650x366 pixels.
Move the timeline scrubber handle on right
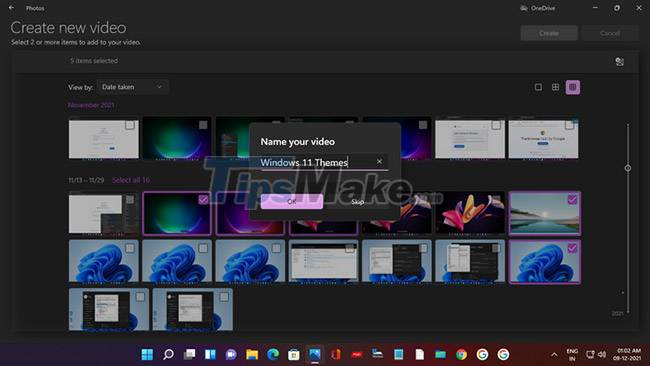click(x=628, y=168)
